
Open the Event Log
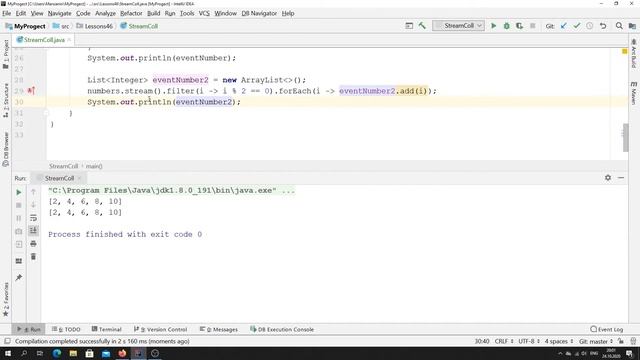tap(607, 329)
